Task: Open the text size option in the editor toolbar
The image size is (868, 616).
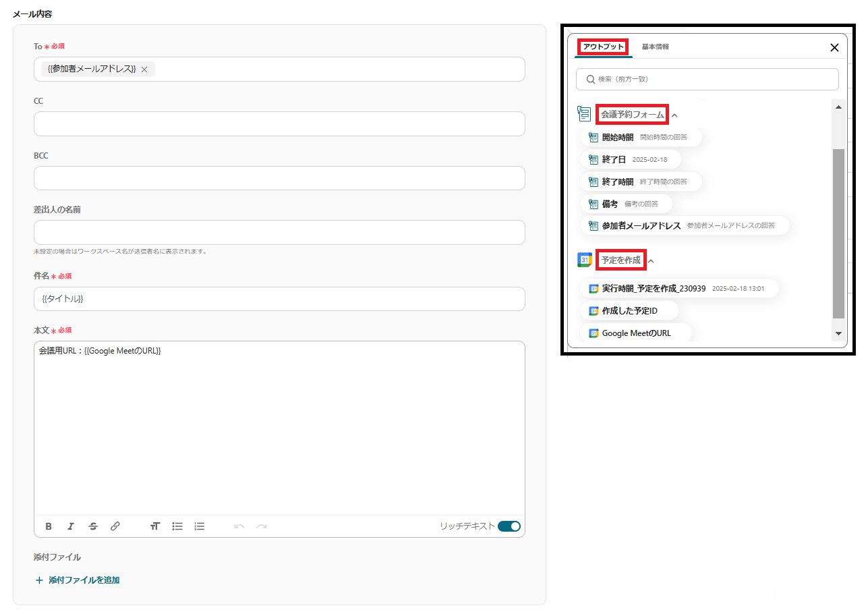Action: (x=155, y=526)
